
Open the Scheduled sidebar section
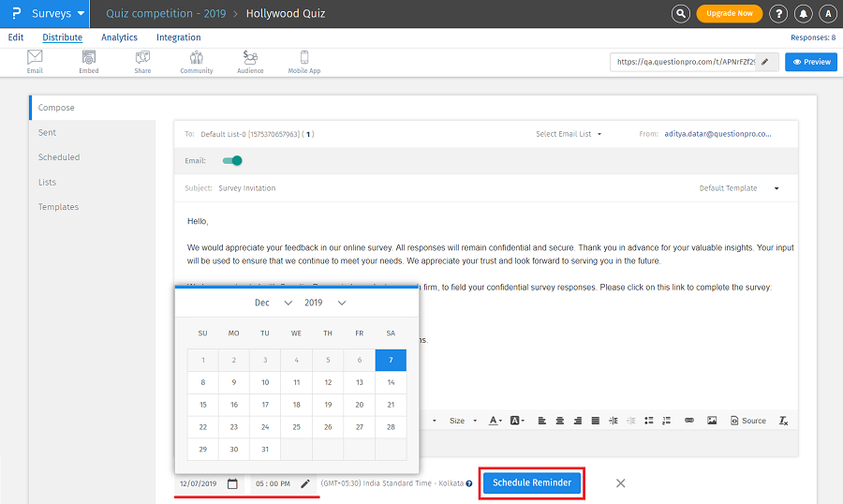coord(59,157)
